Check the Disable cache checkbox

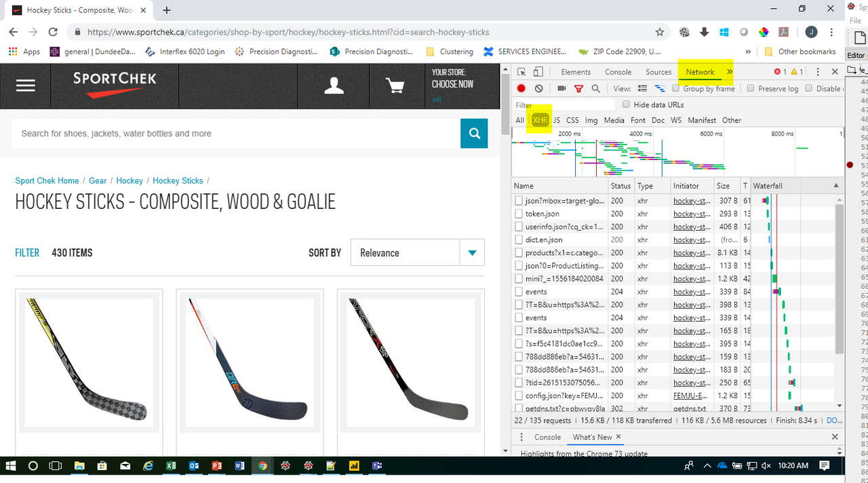point(809,88)
